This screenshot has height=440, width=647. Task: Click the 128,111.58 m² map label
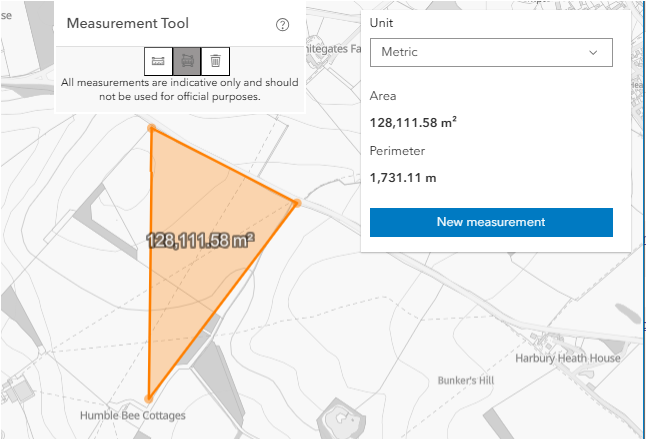(x=200, y=240)
